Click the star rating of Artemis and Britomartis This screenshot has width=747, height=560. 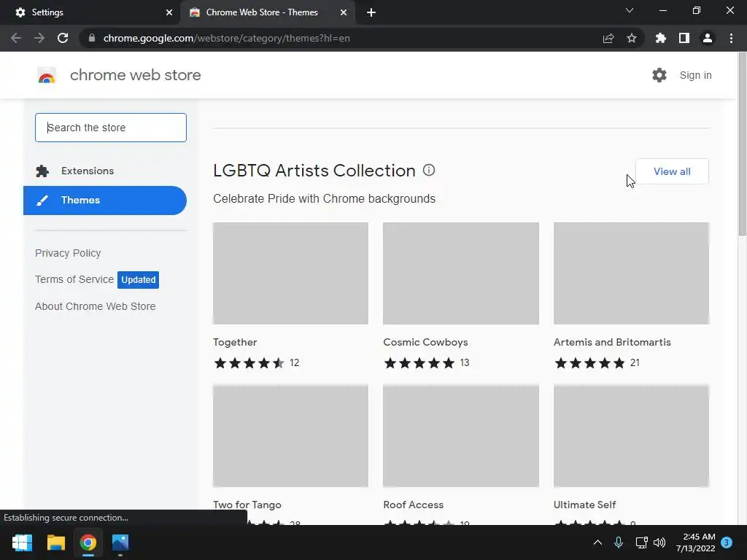pos(589,363)
